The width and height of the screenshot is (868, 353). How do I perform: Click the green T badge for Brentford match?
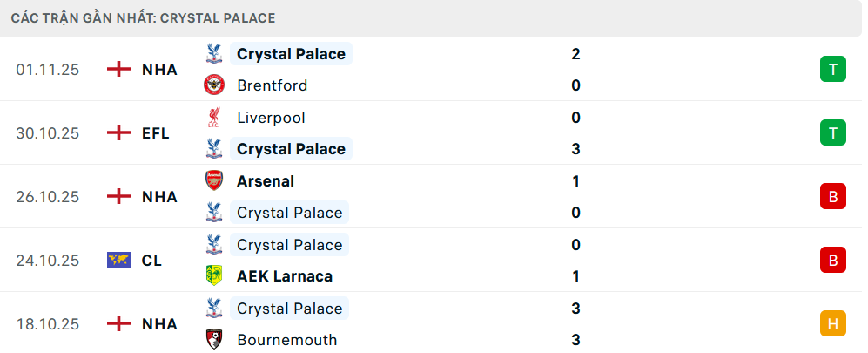click(833, 70)
